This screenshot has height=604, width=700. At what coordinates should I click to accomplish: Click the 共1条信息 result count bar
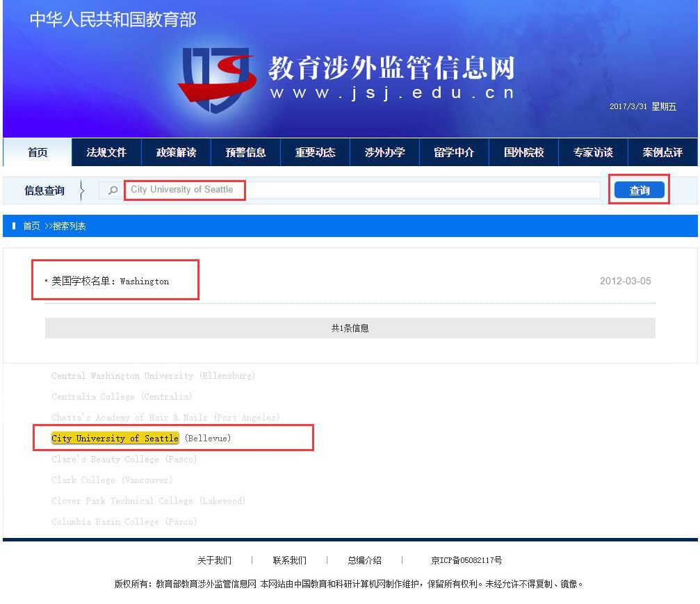point(350,328)
